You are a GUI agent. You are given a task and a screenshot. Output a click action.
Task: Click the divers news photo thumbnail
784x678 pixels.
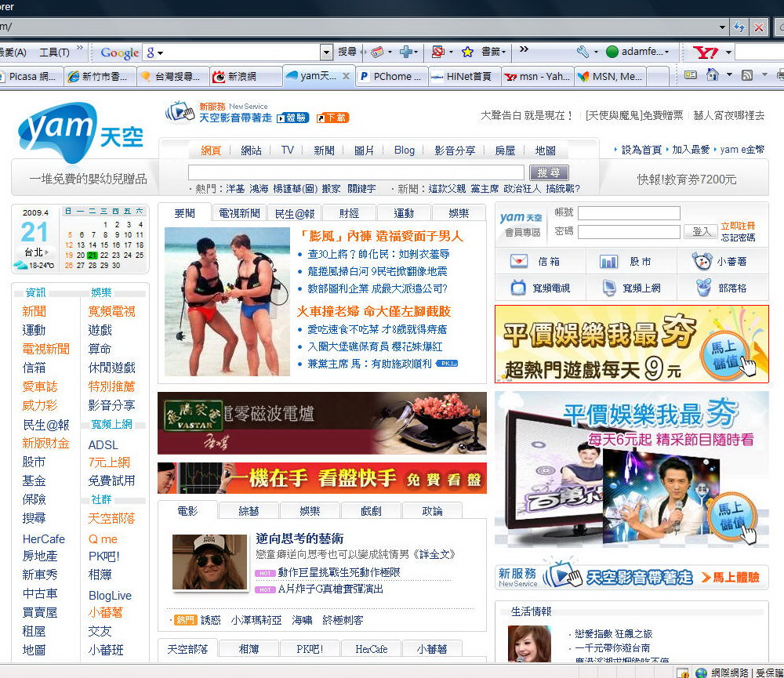227,302
